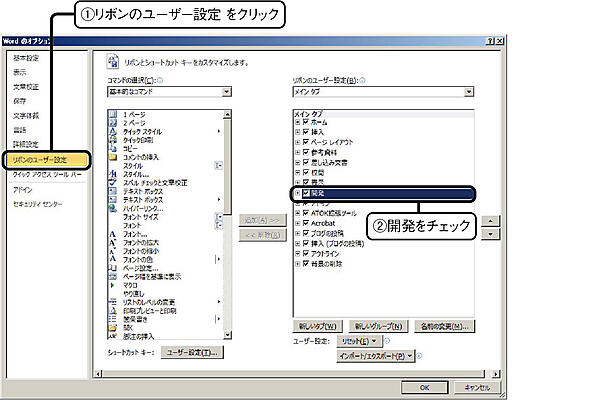
Task: Click the OK button
Action: click(x=425, y=386)
